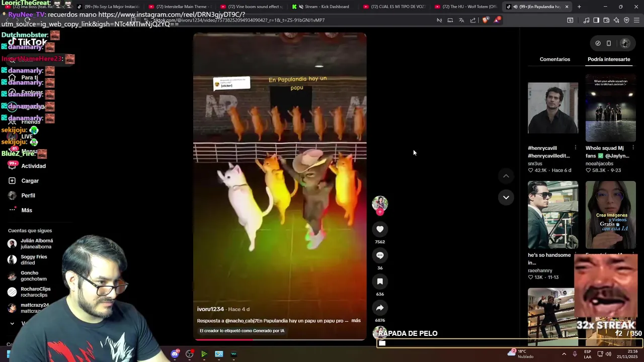
Task: Open snr3us creator profile link
Action: coord(535,163)
